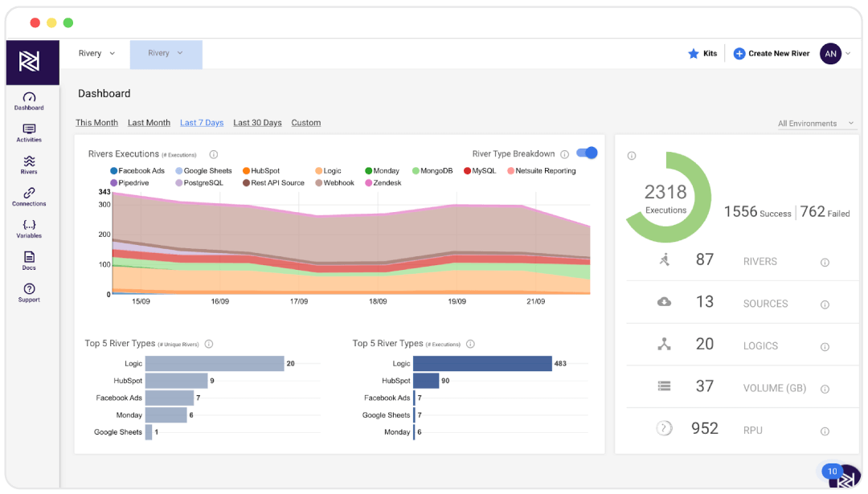Open the Dashboard panel from the sidebar
The width and height of the screenshot is (868, 494).
click(x=29, y=100)
